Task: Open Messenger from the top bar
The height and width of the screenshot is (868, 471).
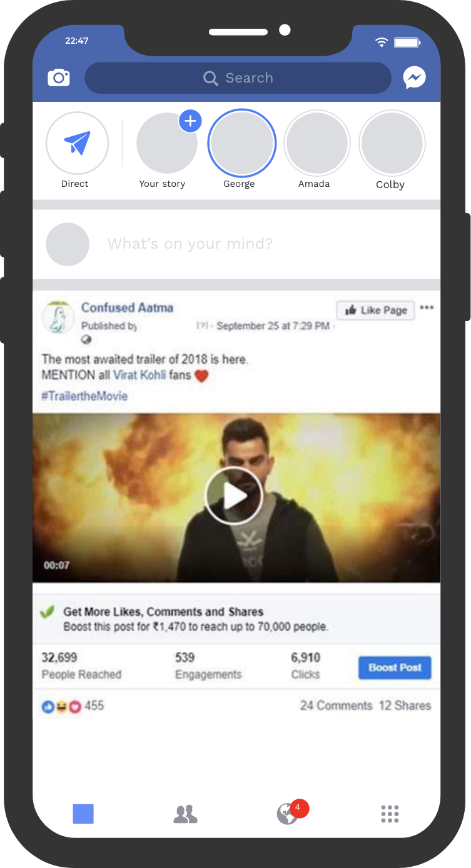Action: point(414,78)
